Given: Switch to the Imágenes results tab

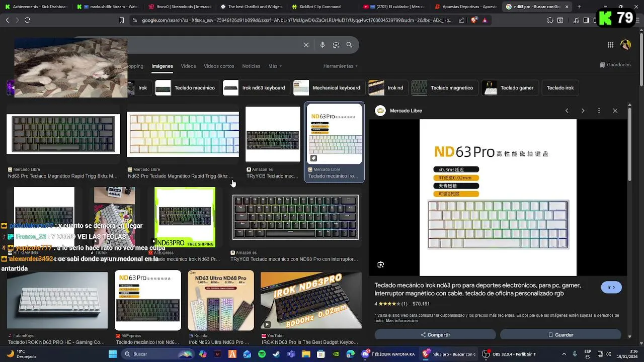Looking at the screenshot, I should (x=162, y=66).
